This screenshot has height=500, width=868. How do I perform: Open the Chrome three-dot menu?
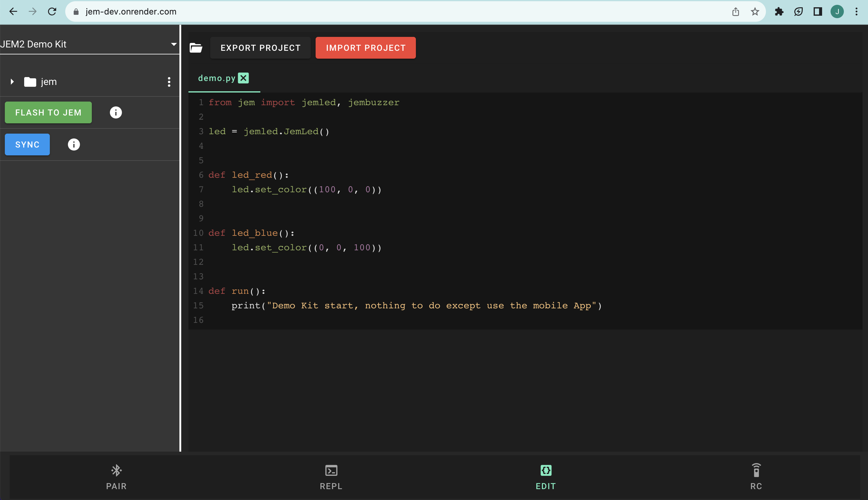point(856,12)
